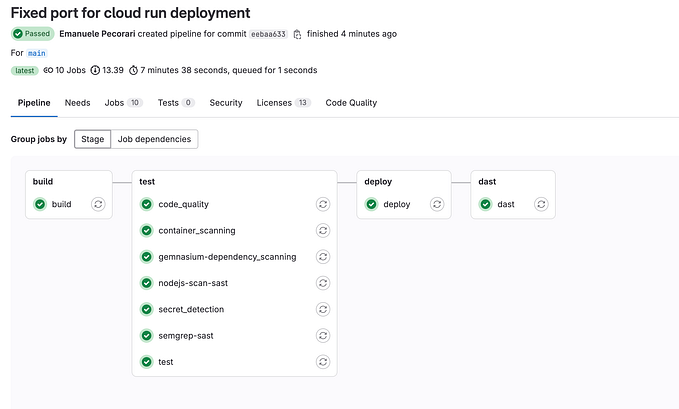Retry the build job
Image resolution: width=679 pixels, height=409 pixels.
click(98, 204)
